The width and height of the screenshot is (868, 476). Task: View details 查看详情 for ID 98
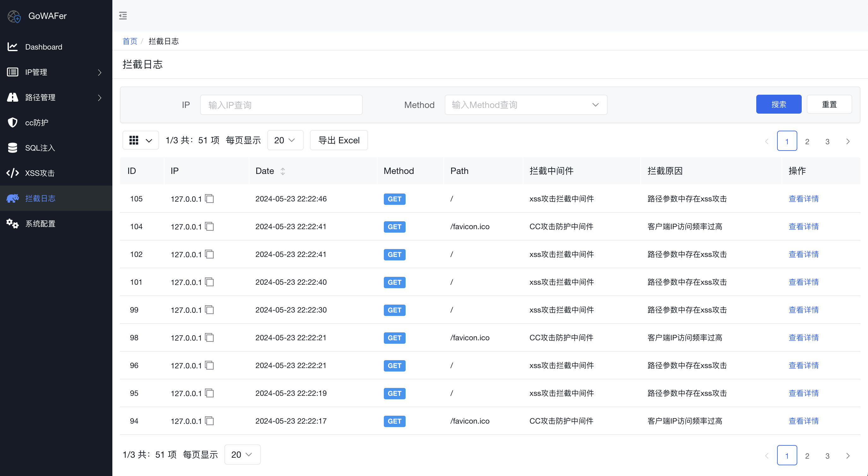(x=804, y=337)
